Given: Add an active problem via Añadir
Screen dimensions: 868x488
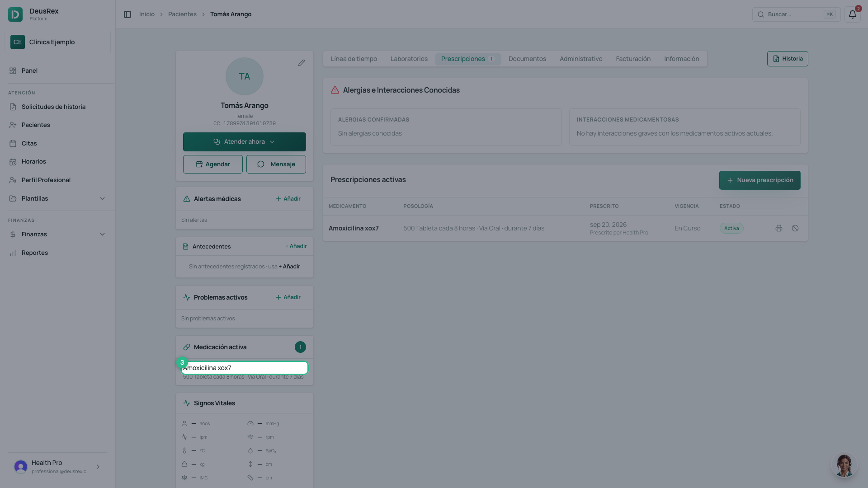Looking at the screenshot, I should 288,297.
